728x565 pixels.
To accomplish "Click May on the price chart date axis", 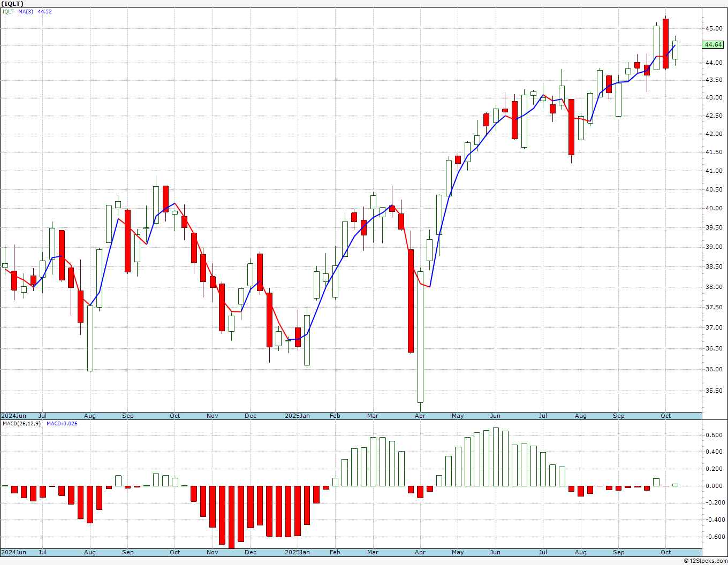I will 458,416.
